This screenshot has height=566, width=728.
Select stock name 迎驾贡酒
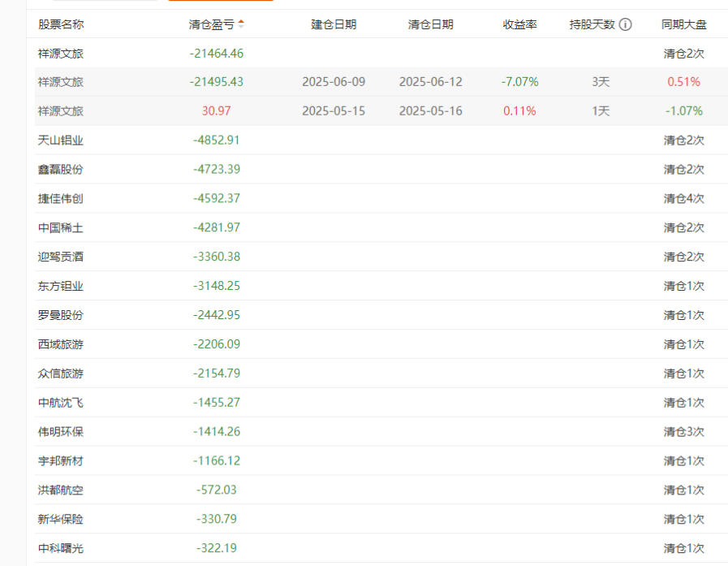[x=61, y=257]
